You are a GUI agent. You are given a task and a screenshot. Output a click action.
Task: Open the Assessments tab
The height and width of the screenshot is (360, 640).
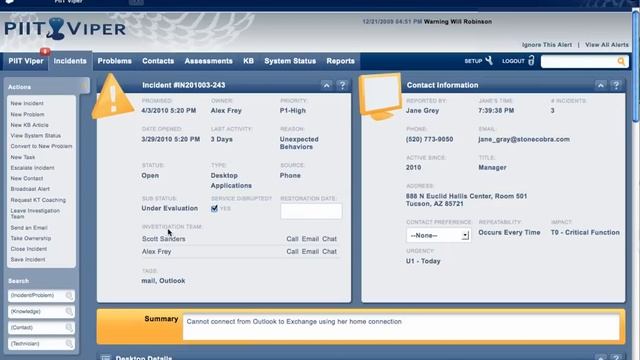pyautogui.click(x=209, y=61)
